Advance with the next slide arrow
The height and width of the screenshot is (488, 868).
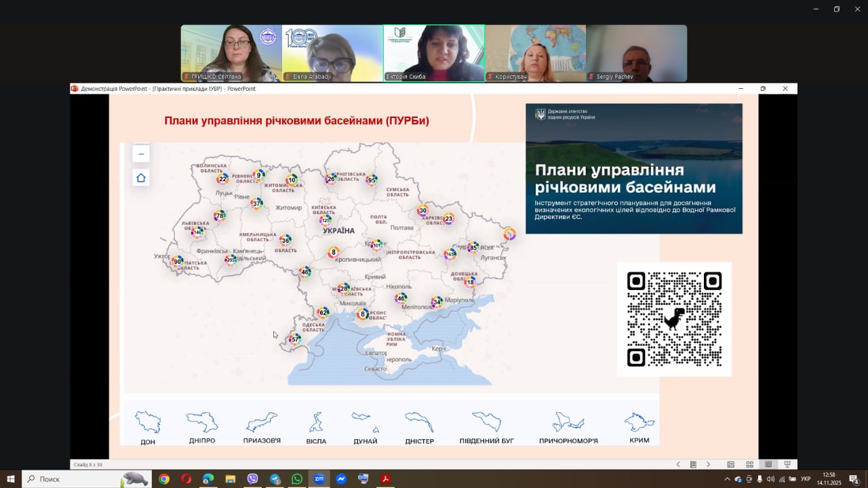coord(708,464)
